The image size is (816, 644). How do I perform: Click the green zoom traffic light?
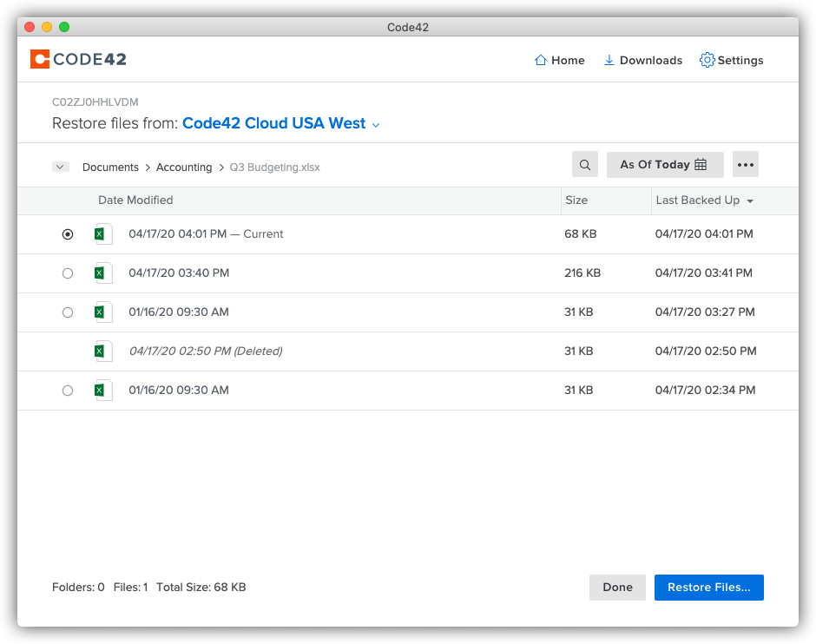pos(63,27)
